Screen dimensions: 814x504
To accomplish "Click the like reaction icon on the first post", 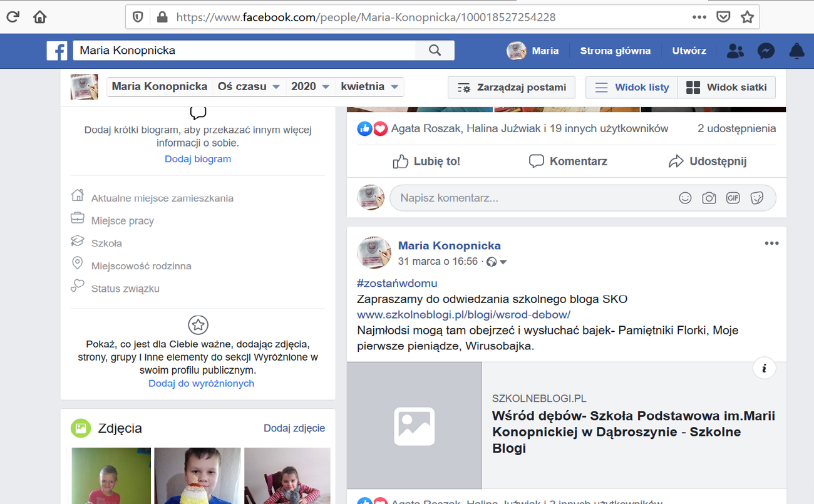I will tap(364, 128).
